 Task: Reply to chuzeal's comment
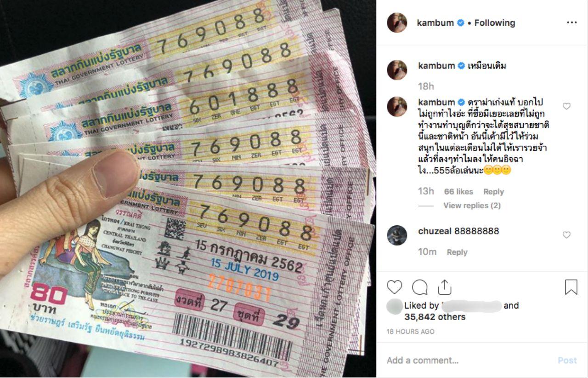pos(457,252)
